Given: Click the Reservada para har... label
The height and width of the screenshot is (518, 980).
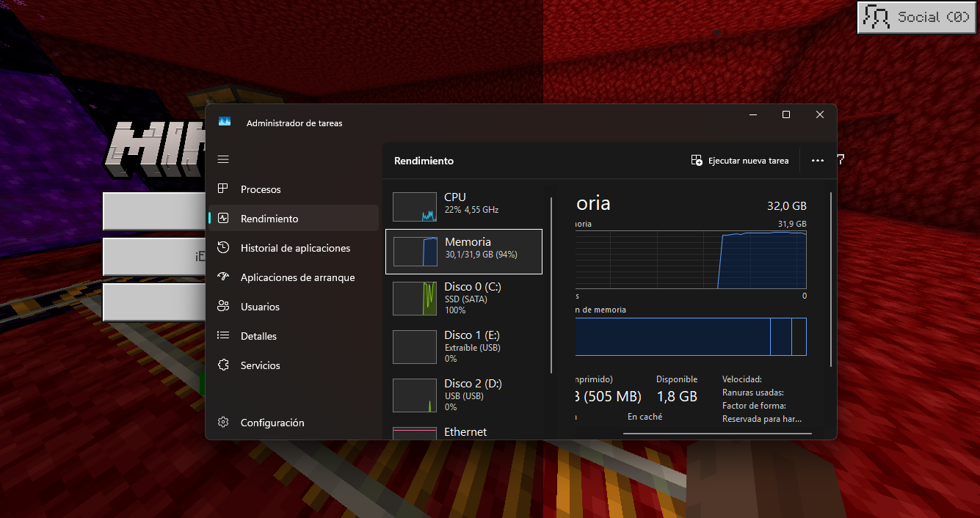Looking at the screenshot, I should pyautogui.click(x=762, y=419).
